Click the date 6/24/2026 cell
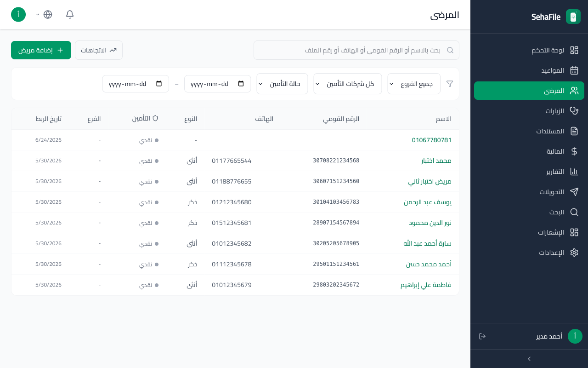Viewport: 588px width, 368px height. coord(48,140)
